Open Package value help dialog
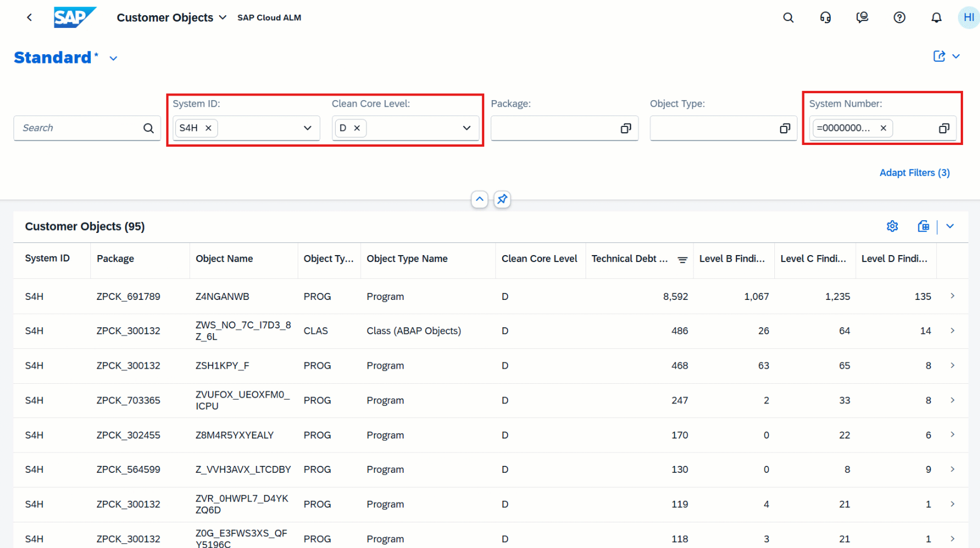The image size is (980, 548). pos(626,128)
